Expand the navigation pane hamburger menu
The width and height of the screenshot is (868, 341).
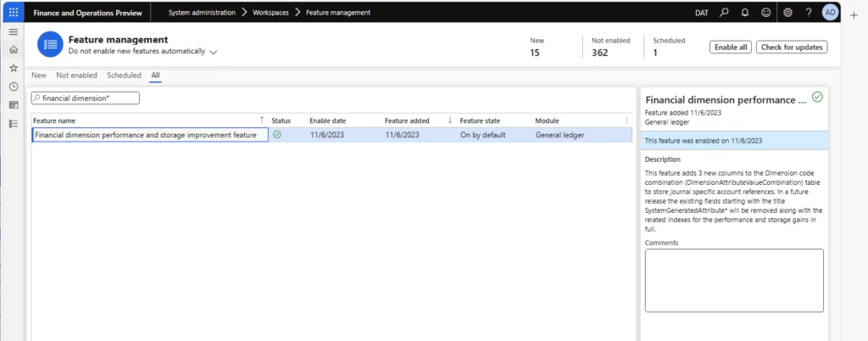coord(13,31)
